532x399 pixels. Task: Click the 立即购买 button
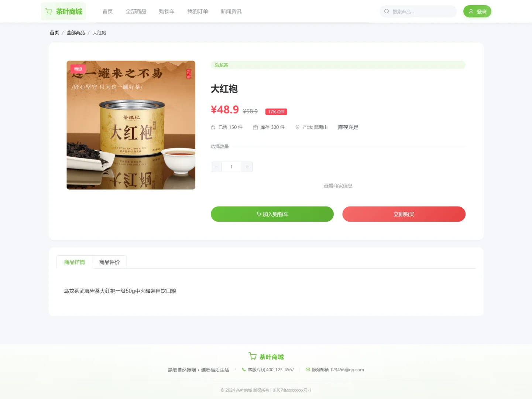tap(404, 214)
